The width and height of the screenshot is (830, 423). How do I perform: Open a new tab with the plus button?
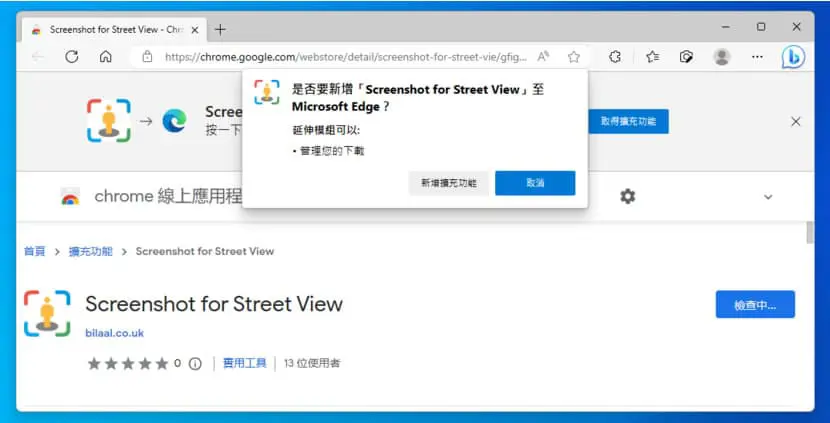(220, 30)
